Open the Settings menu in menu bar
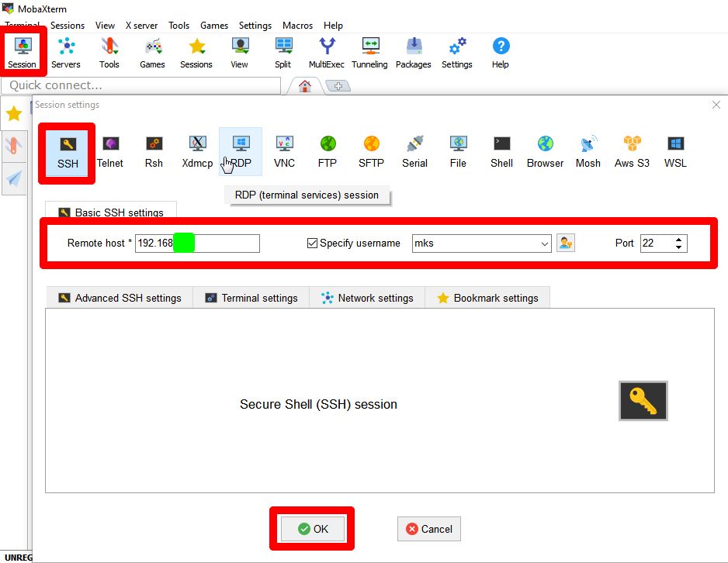Screen dimensions: 728x563 pos(255,25)
